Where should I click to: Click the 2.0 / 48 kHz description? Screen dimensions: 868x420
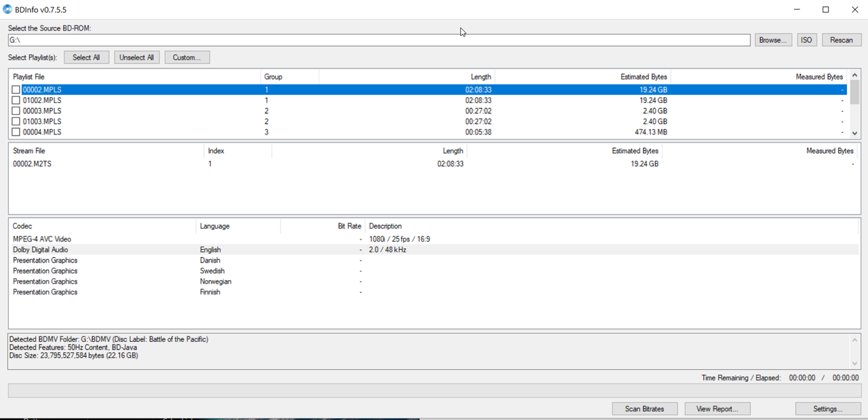point(388,250)
